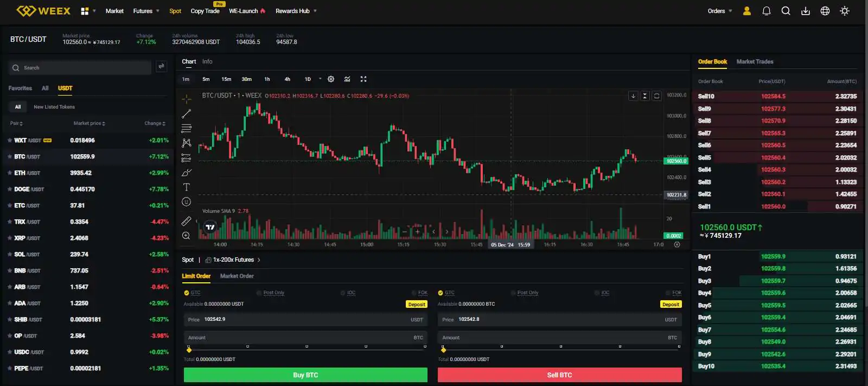
Task: Toggle favorite star for ETH/USDT
Action: pos(10,173)
